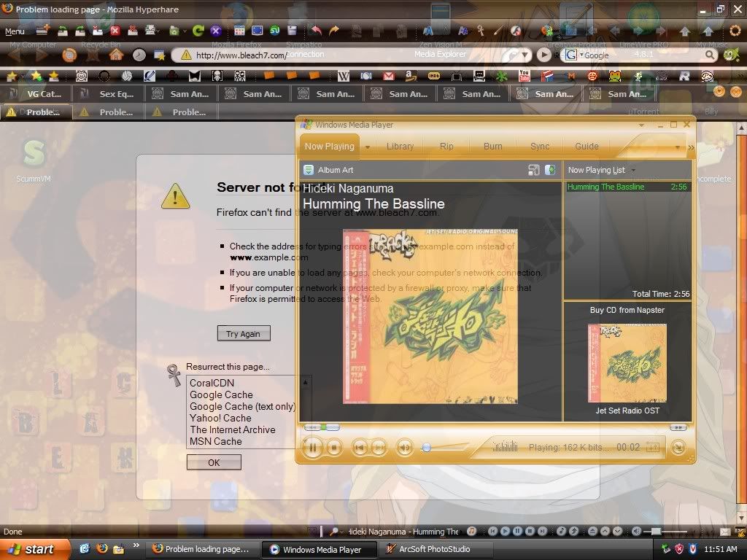Viewport: 747px width, 560px height.
Task: Open the green folder icon dropdown arrow
Action: coord(185,31)
